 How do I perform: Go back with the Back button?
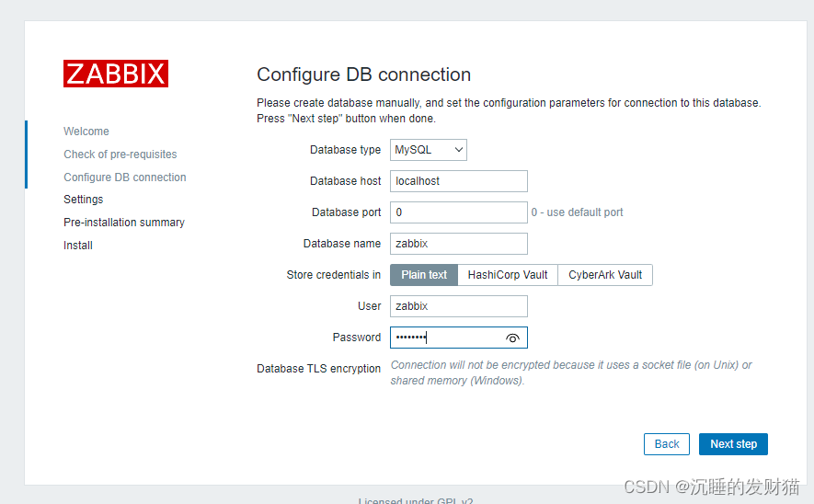667,444
